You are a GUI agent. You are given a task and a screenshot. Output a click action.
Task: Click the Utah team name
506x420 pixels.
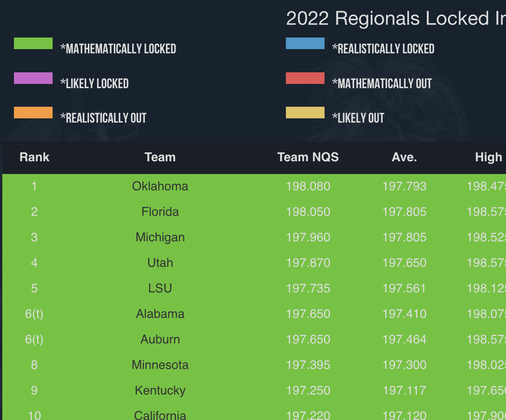coord(160,263)
